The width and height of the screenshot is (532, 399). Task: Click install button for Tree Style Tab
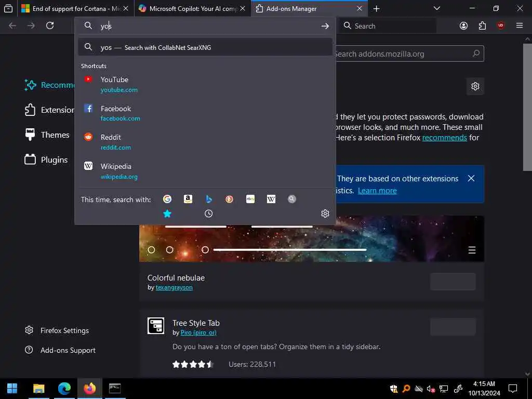pos(453,327)
